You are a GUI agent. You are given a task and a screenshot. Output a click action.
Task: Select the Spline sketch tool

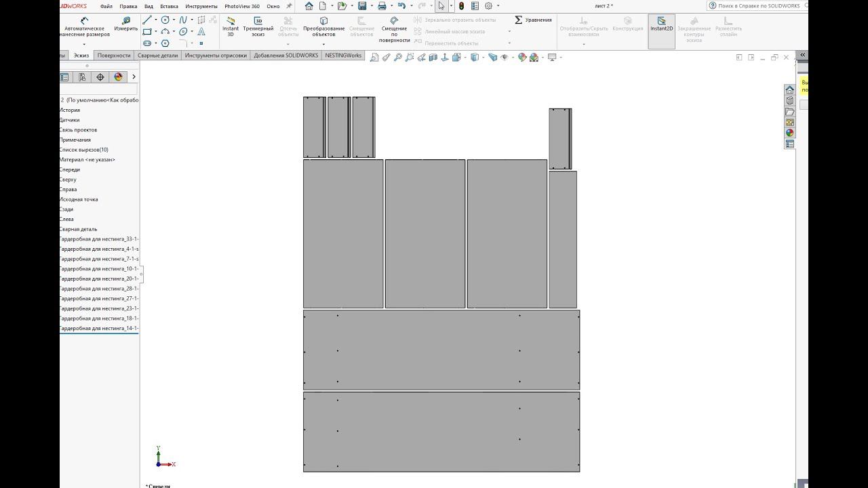click(x=183, y=20)
